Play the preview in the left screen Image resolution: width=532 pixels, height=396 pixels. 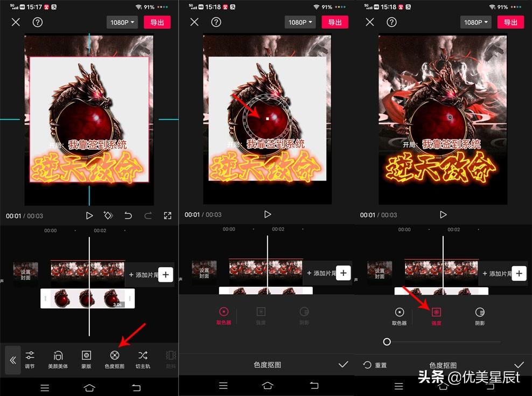coord(89,216)
